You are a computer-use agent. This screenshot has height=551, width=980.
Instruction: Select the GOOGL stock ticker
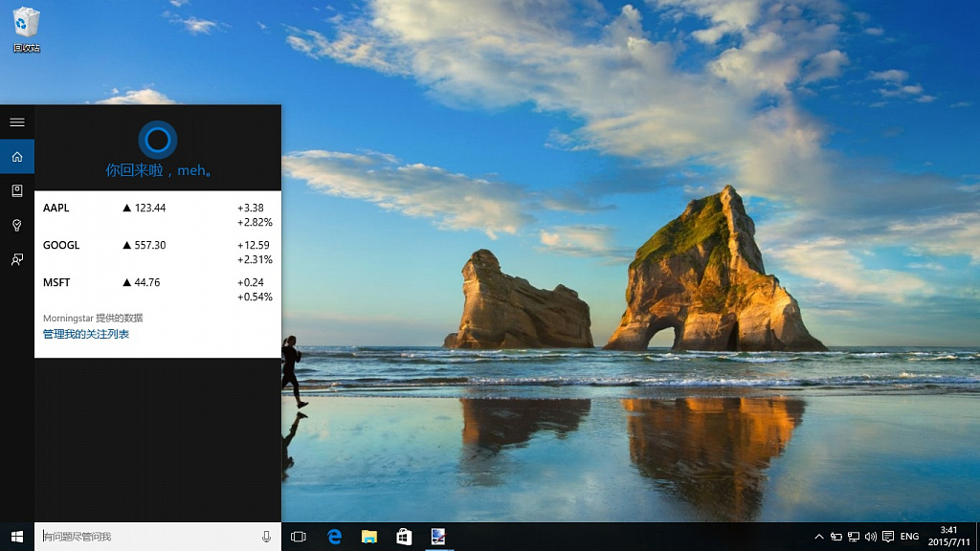point(61,245)
